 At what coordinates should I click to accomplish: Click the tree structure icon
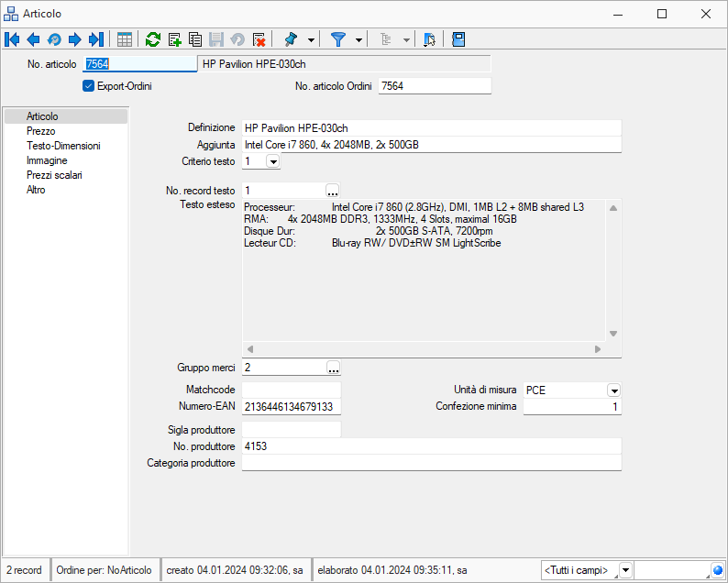[386, 39]
